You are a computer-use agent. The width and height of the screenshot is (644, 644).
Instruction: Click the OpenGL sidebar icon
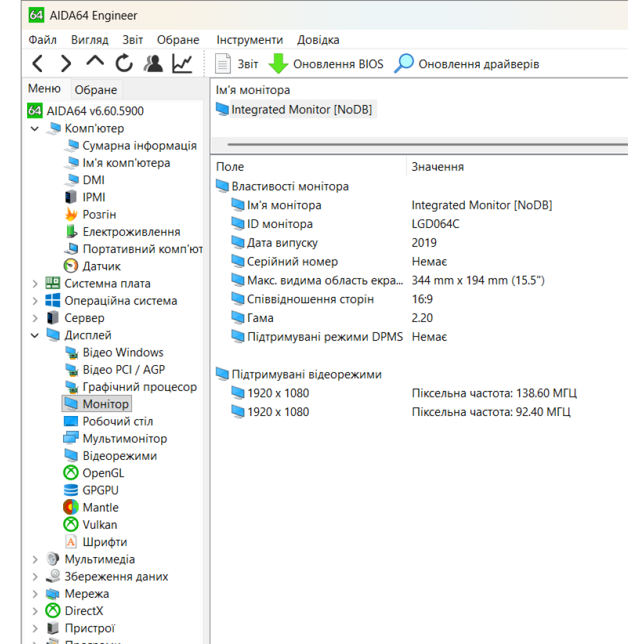coord(71,473)
